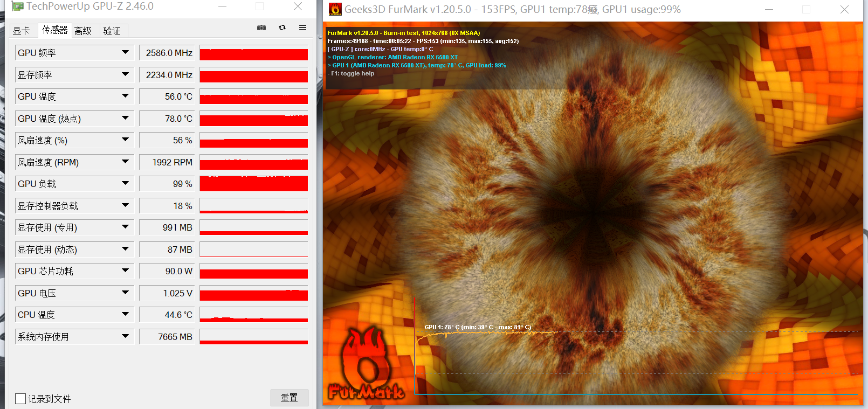
Task: Click the 2586.0 MHz value field
Action: [x=167, y=53]
